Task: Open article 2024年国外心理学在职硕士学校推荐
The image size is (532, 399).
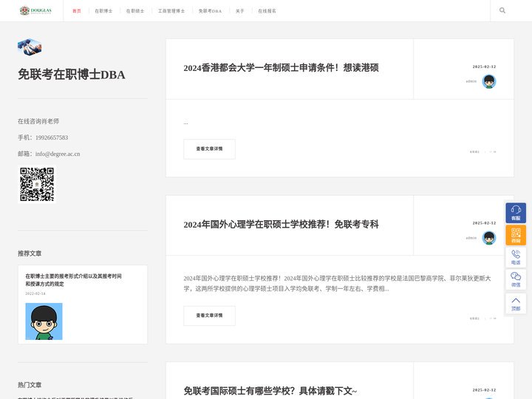Action: click(x=281, y=225)
